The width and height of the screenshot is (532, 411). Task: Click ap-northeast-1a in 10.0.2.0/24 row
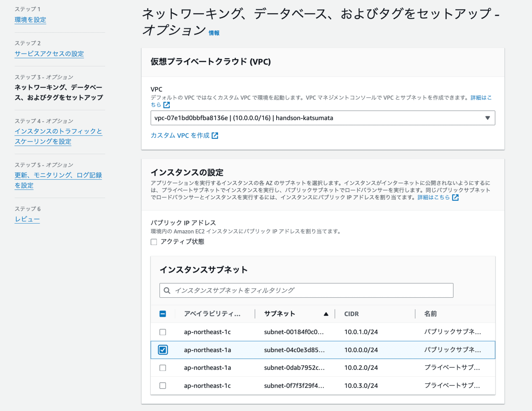[x=207, y=368]
